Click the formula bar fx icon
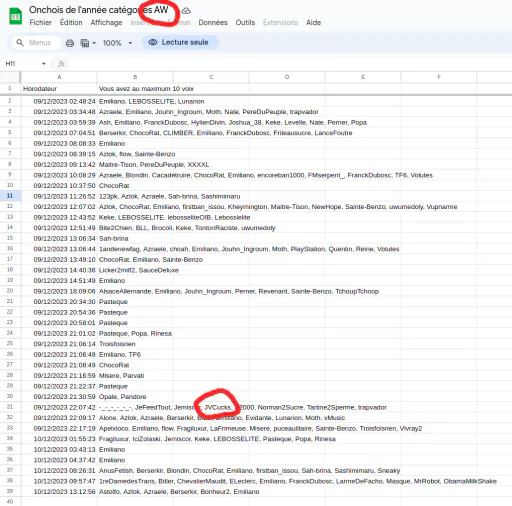The height and width of the screenshot is (506, 512). coord(62,64)
